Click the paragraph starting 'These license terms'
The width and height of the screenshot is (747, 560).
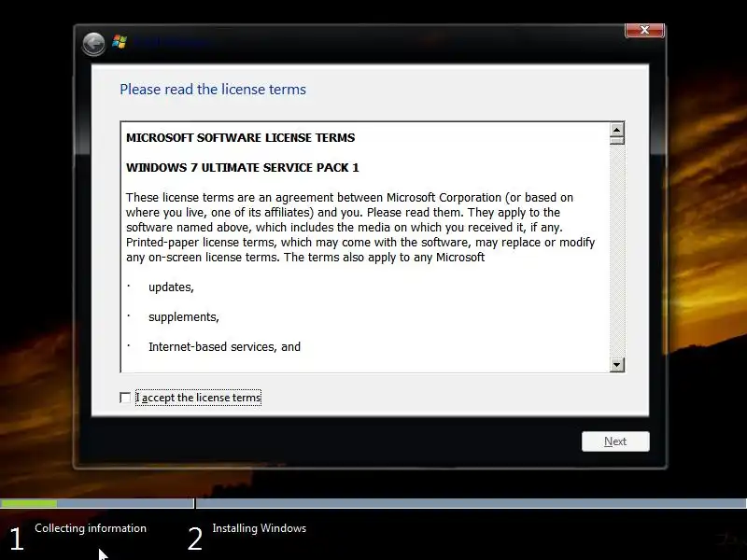coord(360,228)
